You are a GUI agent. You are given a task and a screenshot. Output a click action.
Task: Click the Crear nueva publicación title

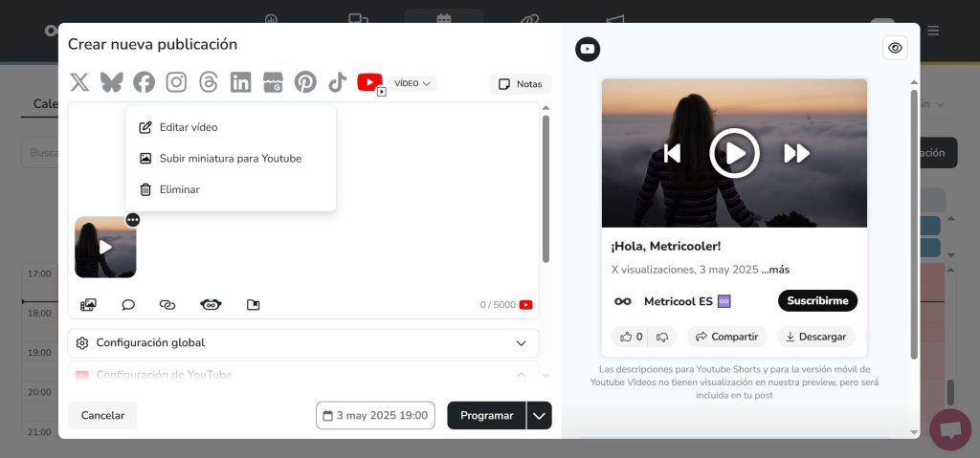(x=152, y=44)
